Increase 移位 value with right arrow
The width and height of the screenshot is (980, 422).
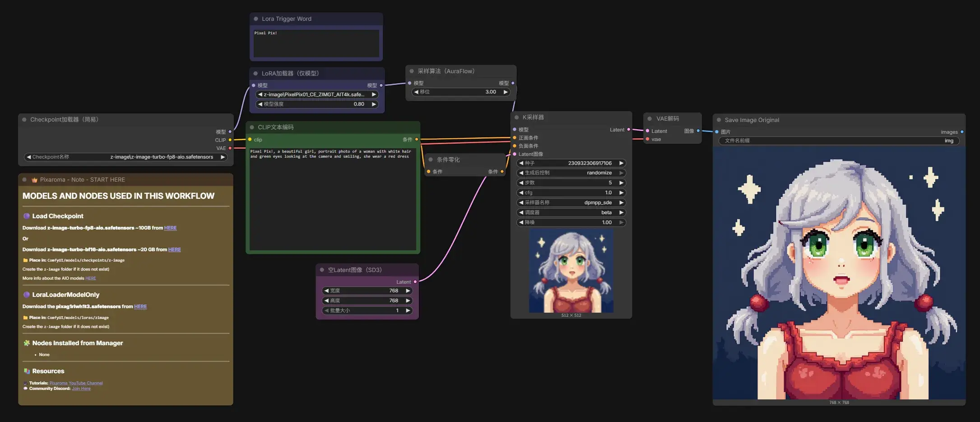point(506,92)
